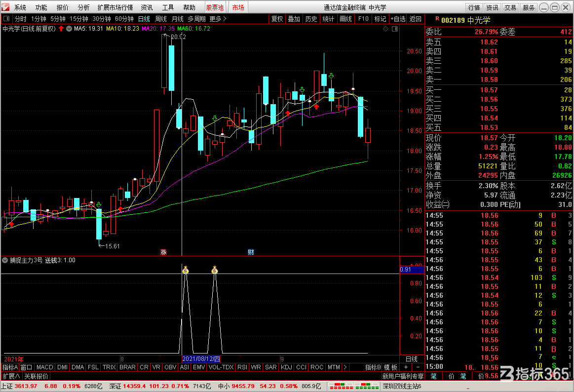574x392 pixels.
Task: Click the first money bag signal icon
Action: click(186, 270)
